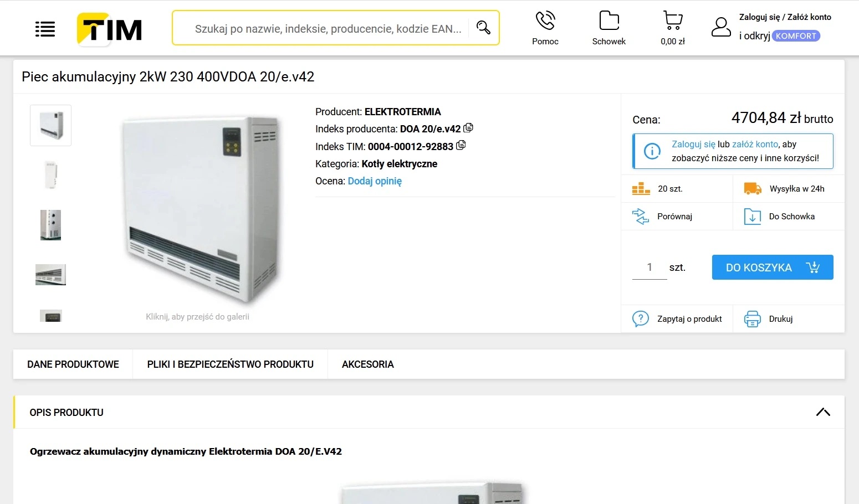The width and height of the screenshot is (859, 504).
Task: Click the Zaloguj się link in info box
Action: pos(693,144)
